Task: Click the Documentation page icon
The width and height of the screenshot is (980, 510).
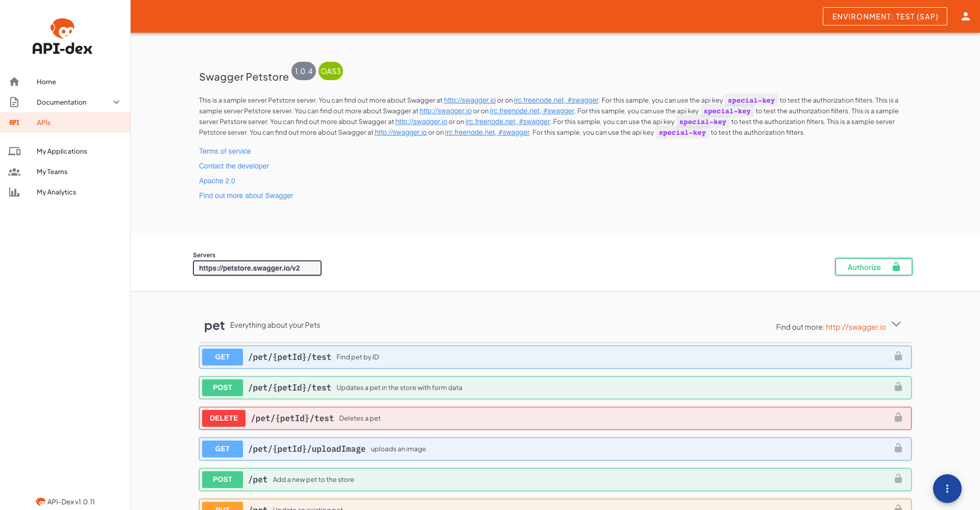Action: coord(14,102)
